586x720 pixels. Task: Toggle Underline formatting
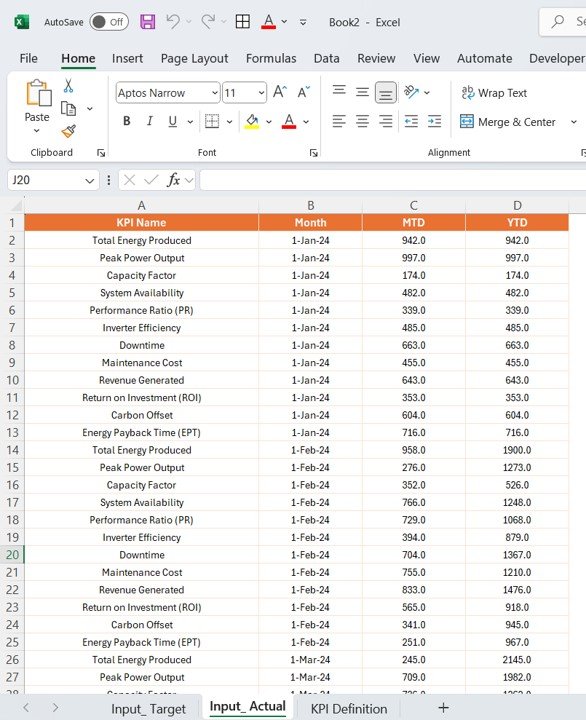173,121
